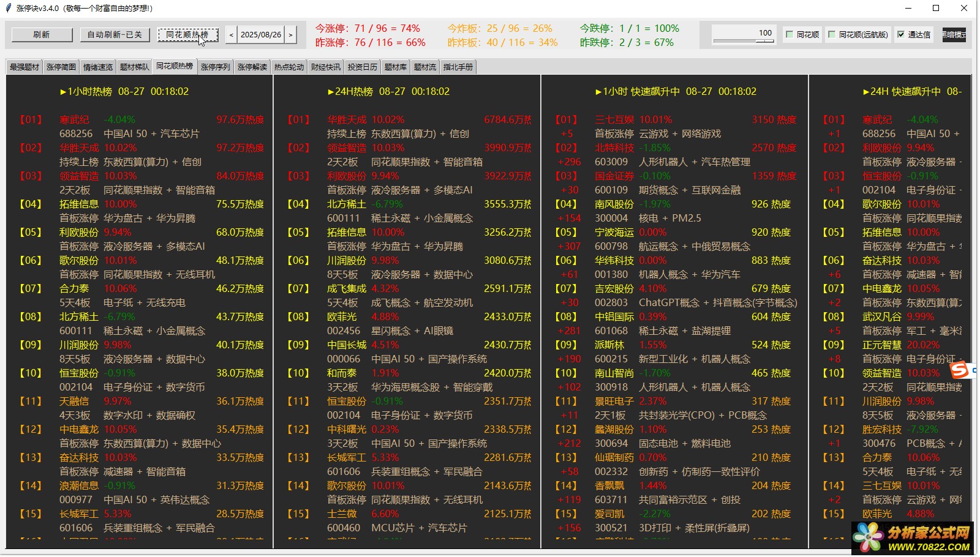Click the ►1小时热榜 panel header
Screen dimensions: 980x557
coord(124,92)
